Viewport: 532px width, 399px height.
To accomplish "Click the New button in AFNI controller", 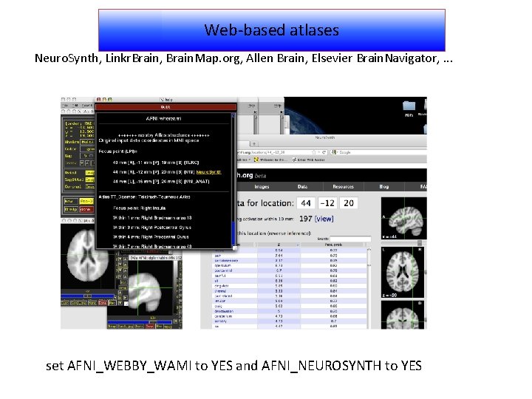I will point(71,201).
